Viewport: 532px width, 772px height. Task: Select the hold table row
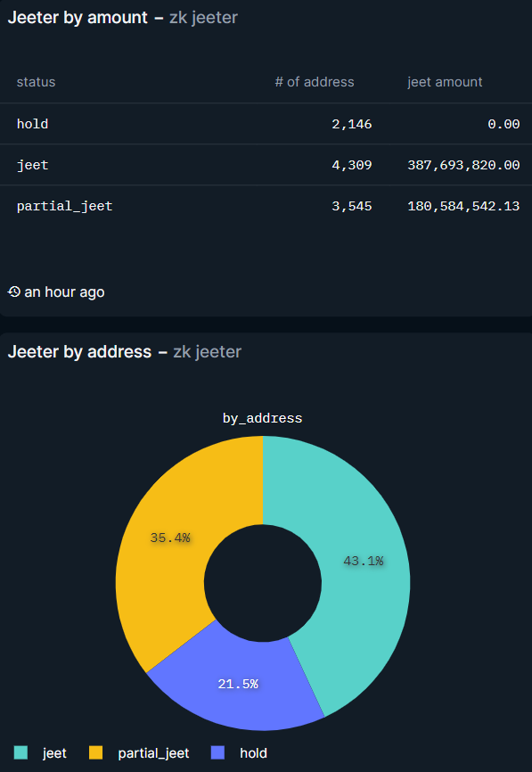pos(266,124)
